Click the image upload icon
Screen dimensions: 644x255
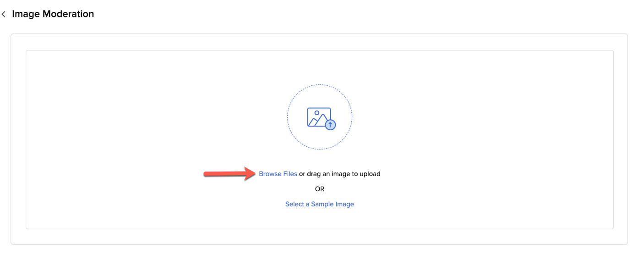click(x=320, y=118)
